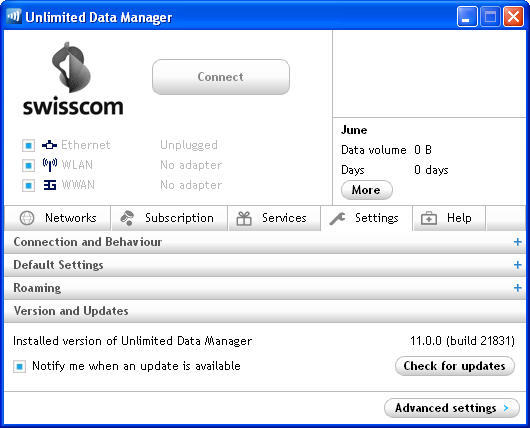530x428 pixels.
Task: Click the No adapter status for WWAN
Action: click(x=191, y=185)
